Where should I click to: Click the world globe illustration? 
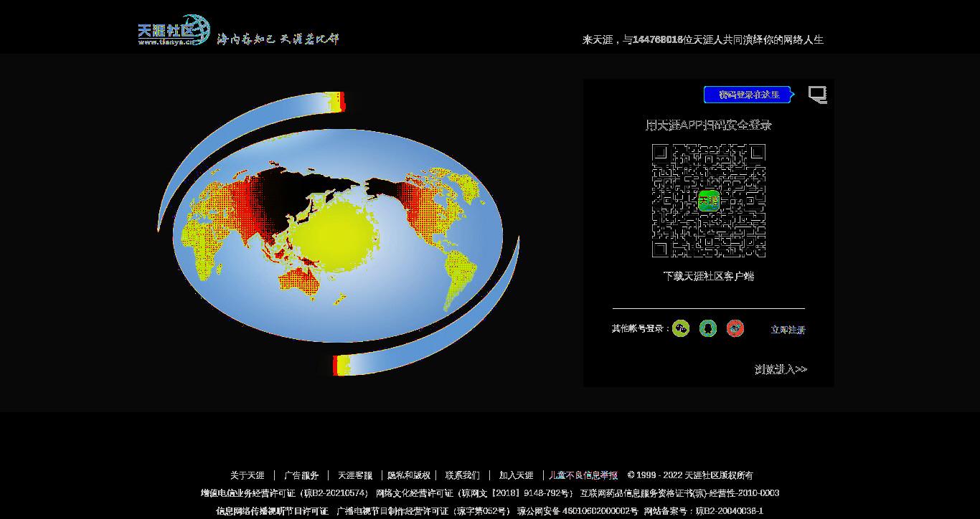point(337,234)
